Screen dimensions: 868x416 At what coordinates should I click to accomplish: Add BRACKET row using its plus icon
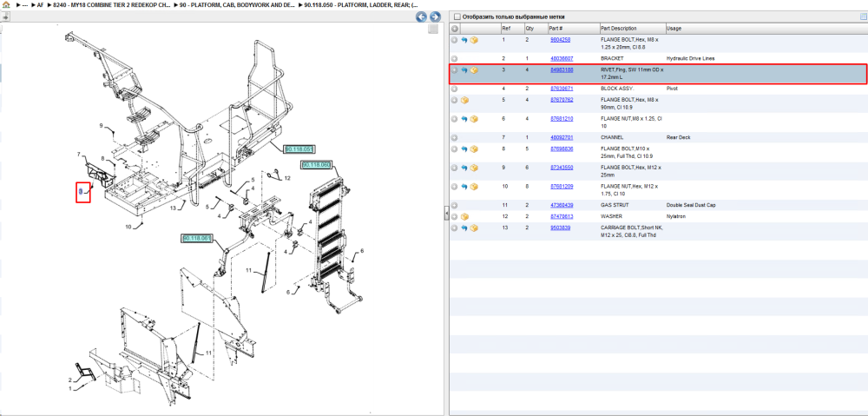455,58
